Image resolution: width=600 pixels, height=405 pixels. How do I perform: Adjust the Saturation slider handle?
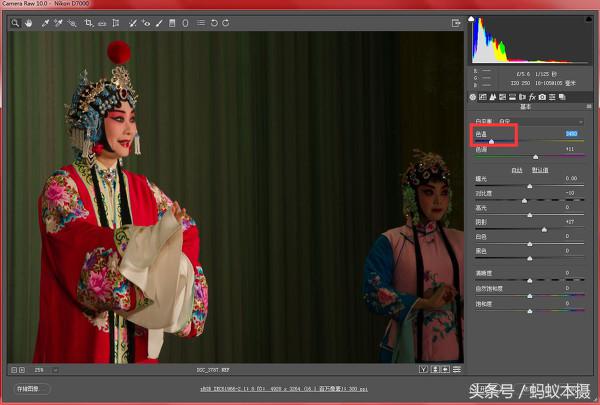[x=530, y=312]
